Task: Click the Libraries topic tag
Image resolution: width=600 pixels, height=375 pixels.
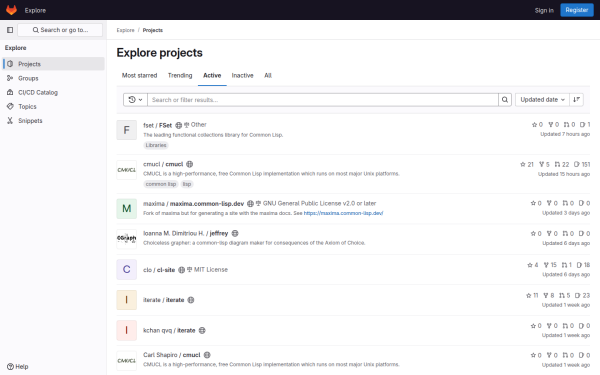Action: click(x=156, y=145)
